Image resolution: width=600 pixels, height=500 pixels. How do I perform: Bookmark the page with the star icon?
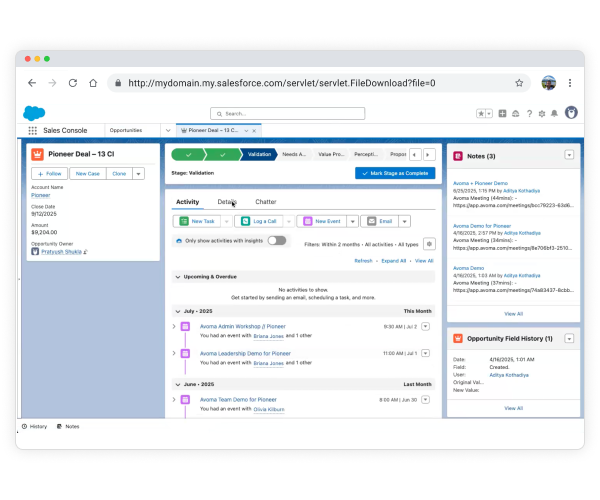[519, 83]
